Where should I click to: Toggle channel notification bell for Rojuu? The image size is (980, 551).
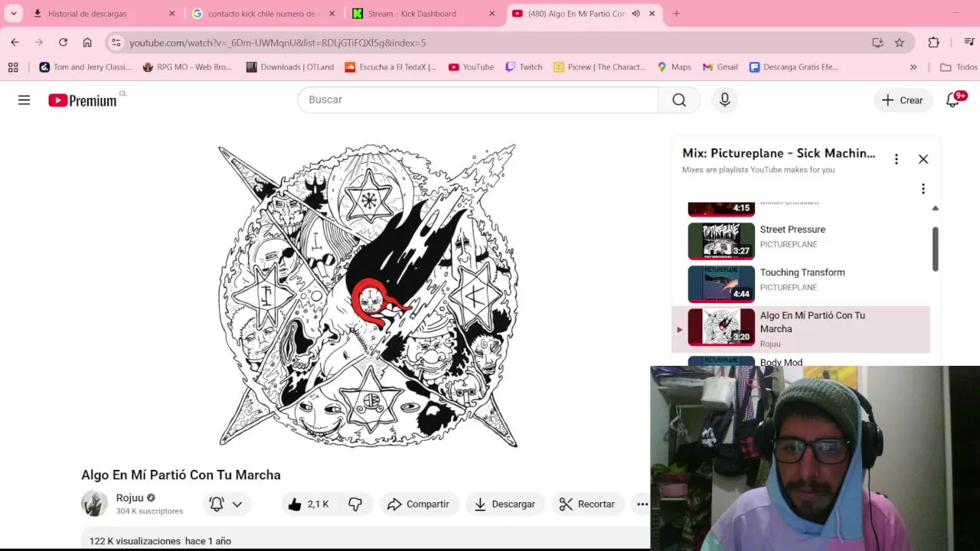(217, 504)
